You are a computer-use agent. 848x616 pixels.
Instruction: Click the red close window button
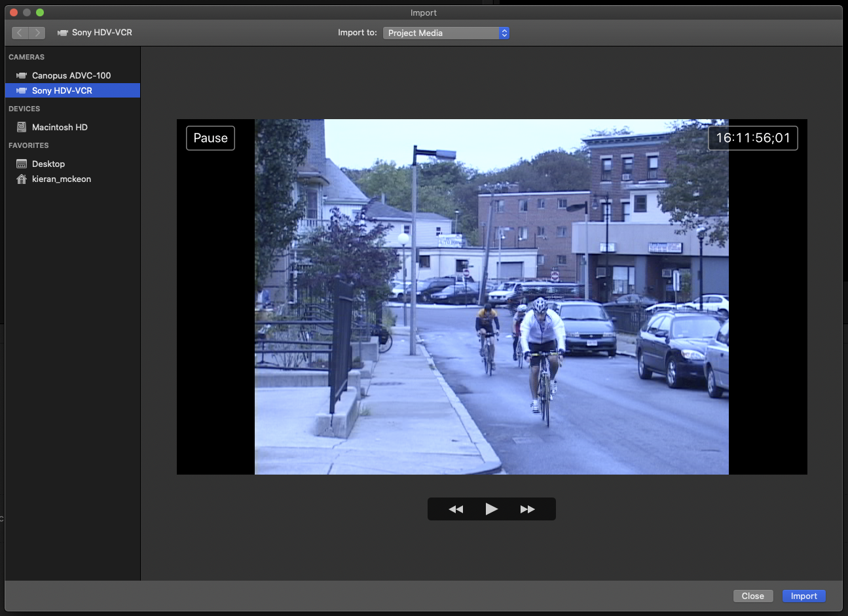[x=14, y=12]
